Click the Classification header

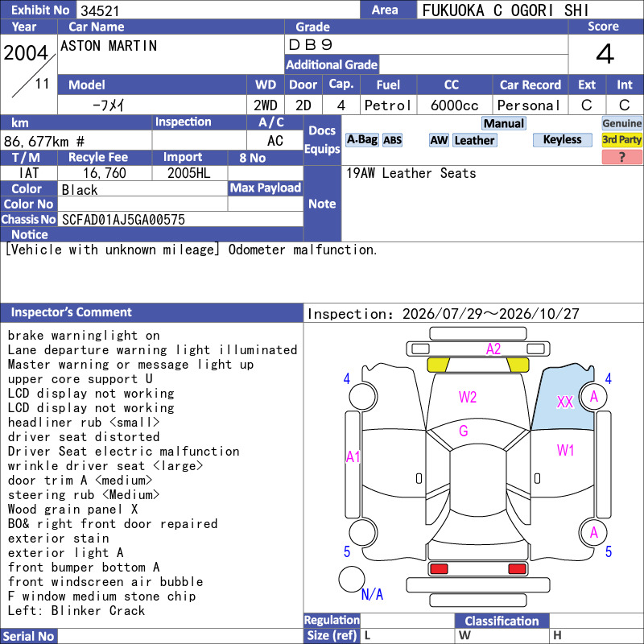(x=502, y=621)
